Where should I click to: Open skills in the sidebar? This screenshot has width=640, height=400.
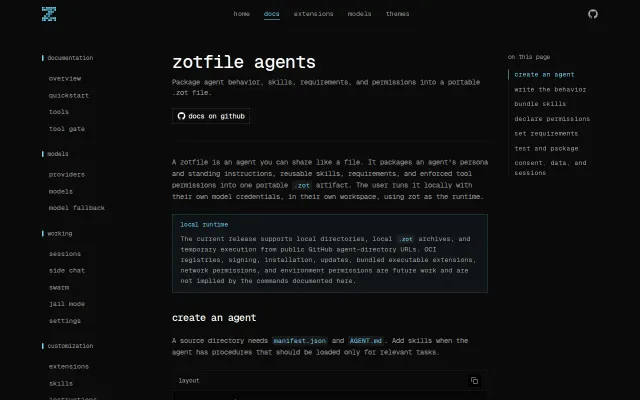pyautogui.click(x=60, y=384)
